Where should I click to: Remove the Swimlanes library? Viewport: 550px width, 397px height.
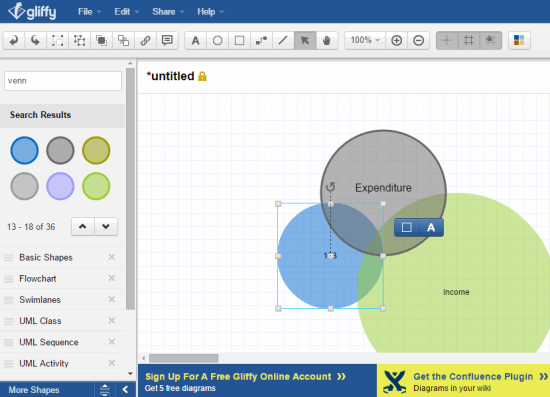[x=112, y=299]
